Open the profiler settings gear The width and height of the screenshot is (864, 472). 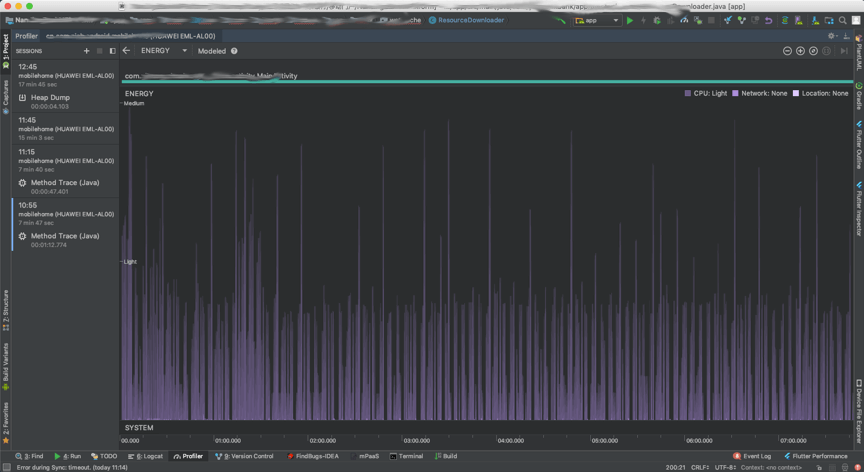point(831,36)
